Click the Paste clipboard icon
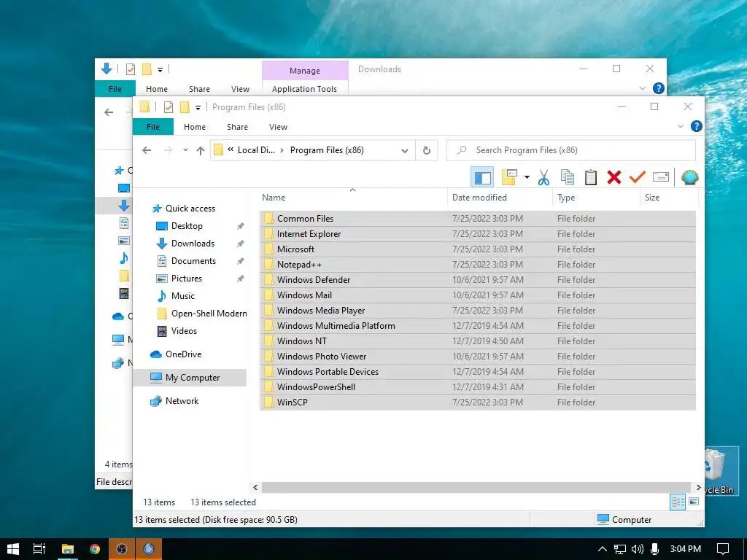 click(591, 178)
